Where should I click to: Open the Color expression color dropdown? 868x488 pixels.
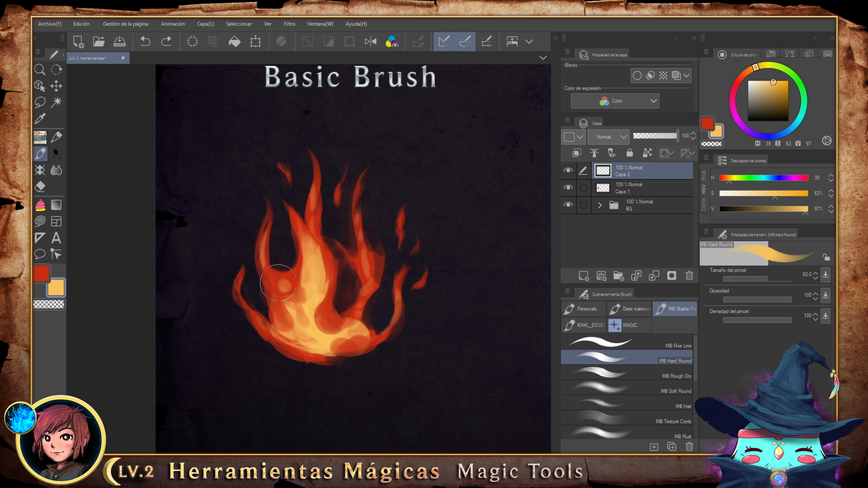[615, 101]
